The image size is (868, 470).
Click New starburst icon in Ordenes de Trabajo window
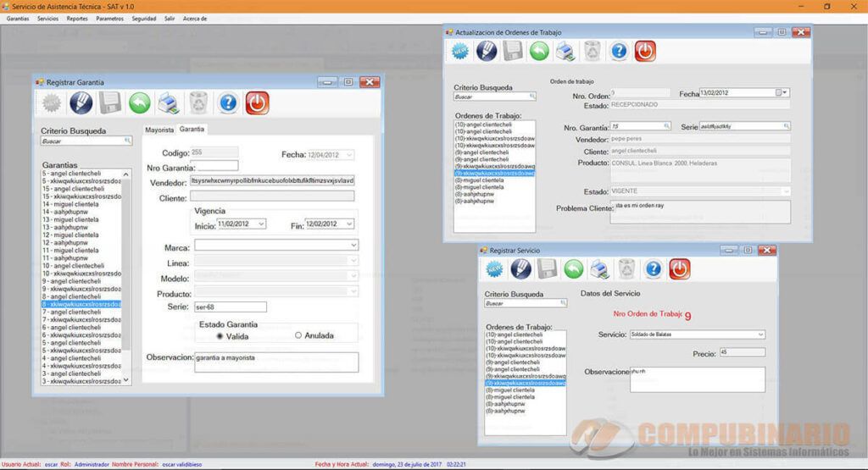(x=460, y=52)
